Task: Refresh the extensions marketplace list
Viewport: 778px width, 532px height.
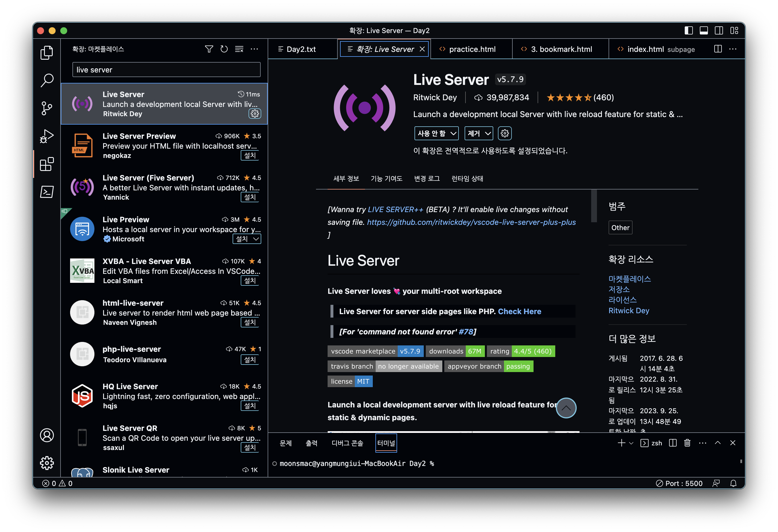Action: point(224,49)
